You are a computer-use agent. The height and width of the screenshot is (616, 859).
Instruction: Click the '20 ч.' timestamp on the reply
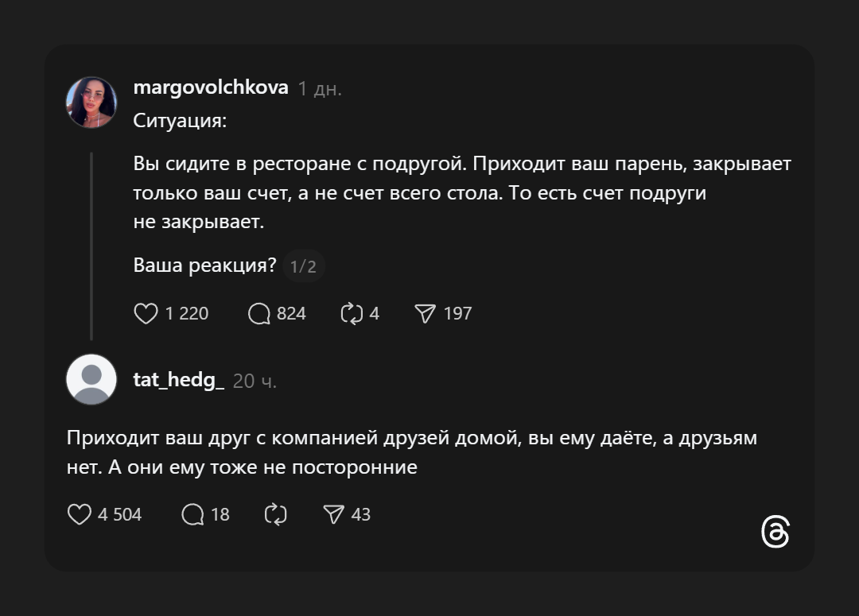coord(255,381)
